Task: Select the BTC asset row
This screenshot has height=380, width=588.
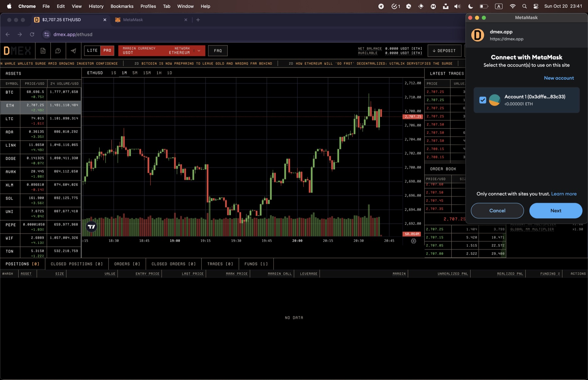Action: 41,94
